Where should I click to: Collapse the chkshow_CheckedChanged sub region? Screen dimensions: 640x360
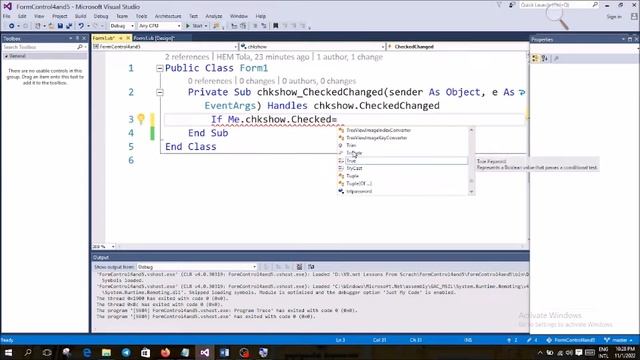[x=160, y=92]
